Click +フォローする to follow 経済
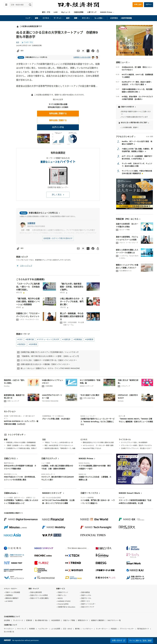157x644 pixels. (x=27, y=43)
